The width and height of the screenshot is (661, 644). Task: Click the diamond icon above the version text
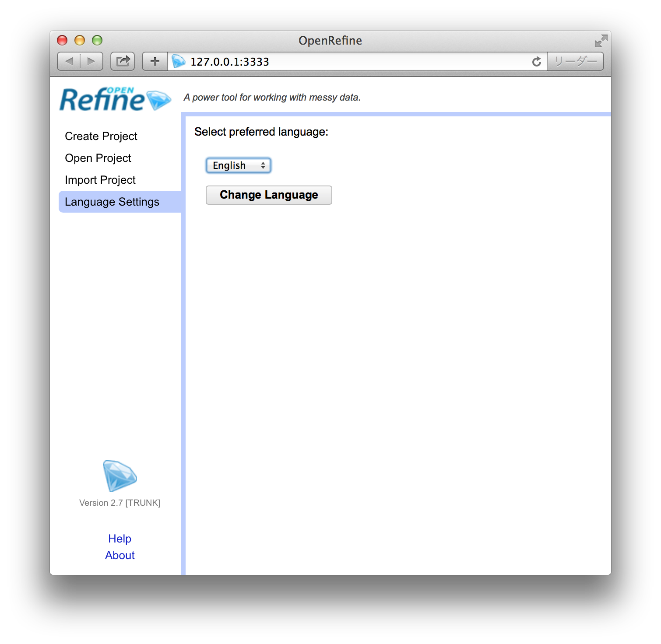(120, 476)
